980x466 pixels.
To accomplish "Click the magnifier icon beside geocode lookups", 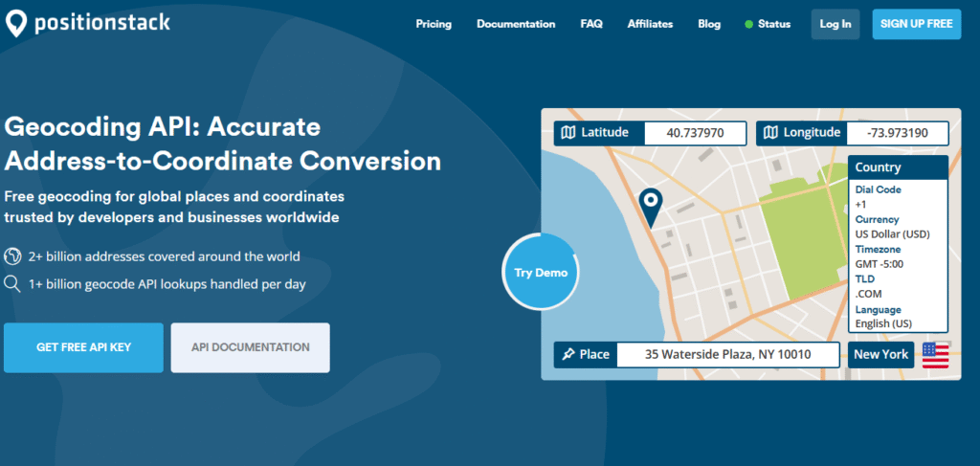I will coord(13,283).
